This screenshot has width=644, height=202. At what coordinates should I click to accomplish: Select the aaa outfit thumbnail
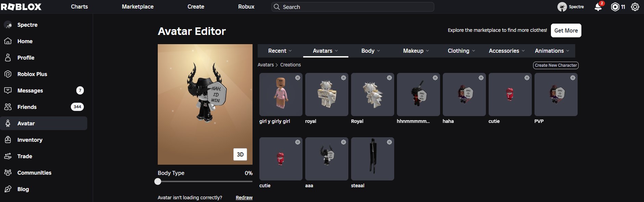[327, 159]
